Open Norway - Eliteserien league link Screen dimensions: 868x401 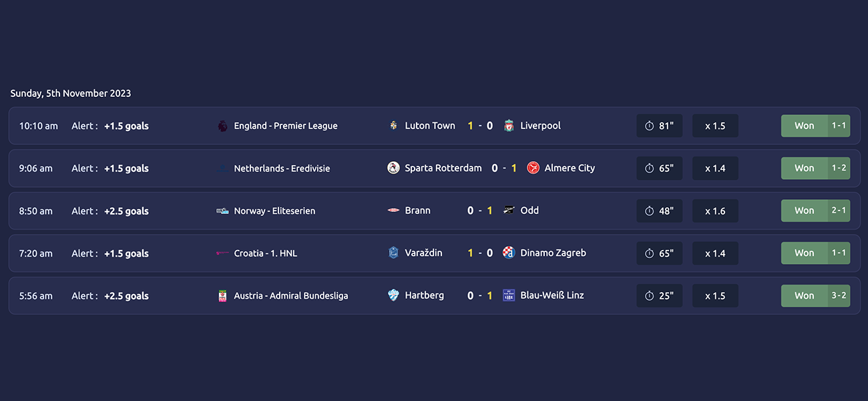274,211
